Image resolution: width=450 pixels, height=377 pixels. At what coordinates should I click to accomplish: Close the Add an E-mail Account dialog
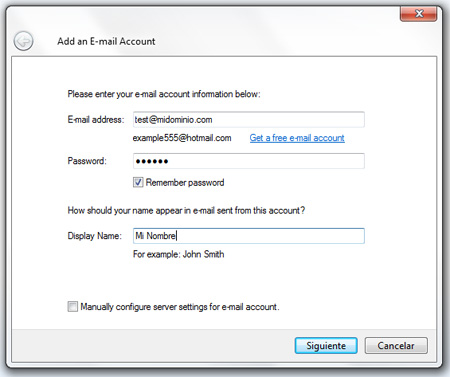coord(419,13)
